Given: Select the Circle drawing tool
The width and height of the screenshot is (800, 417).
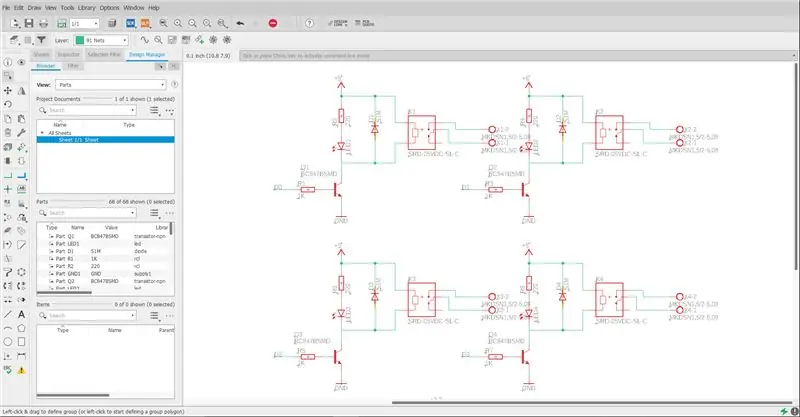Looking at the screenshot, I should coord(8,341).
